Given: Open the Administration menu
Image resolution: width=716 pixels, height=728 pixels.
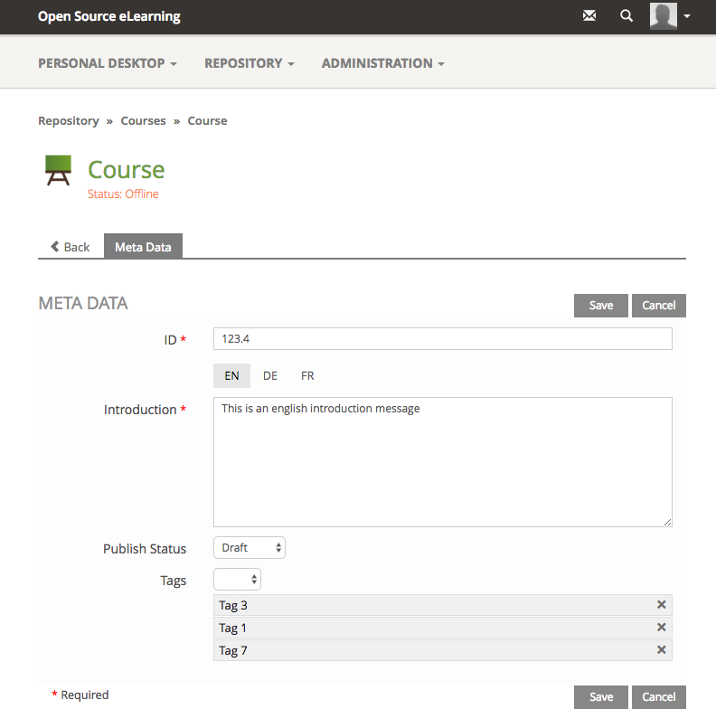Looking at the screenshot, I should 382,63.
